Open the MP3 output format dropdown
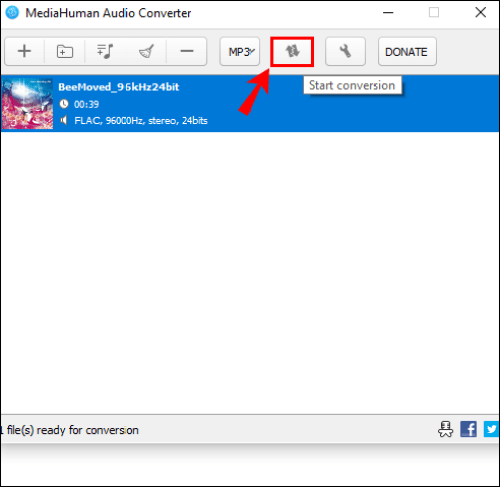 [x=240, y=52]
